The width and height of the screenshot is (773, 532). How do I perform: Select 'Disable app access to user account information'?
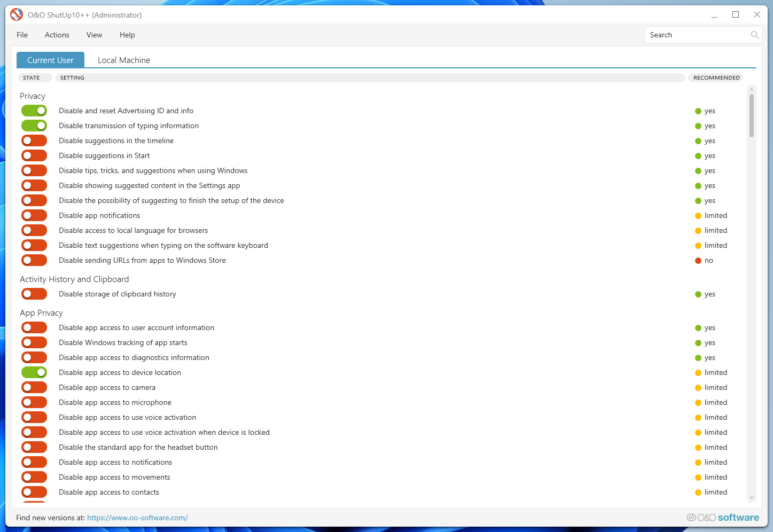(x=136, y=327)
